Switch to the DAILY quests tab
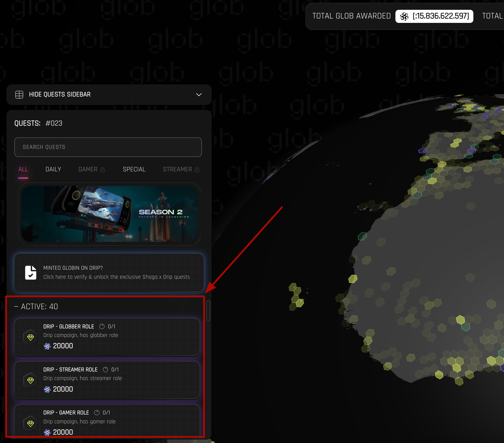The width and height of the screenshot is (504, 443). 53,169
